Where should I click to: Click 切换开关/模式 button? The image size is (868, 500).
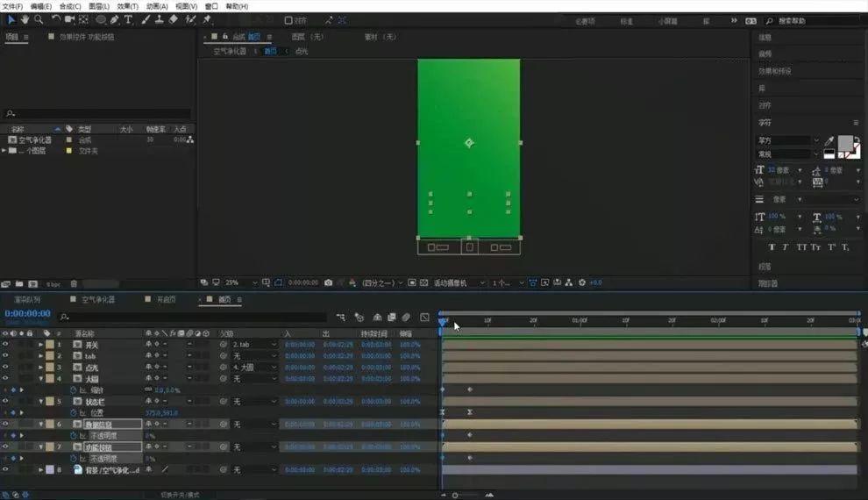(x=180, y=495)
